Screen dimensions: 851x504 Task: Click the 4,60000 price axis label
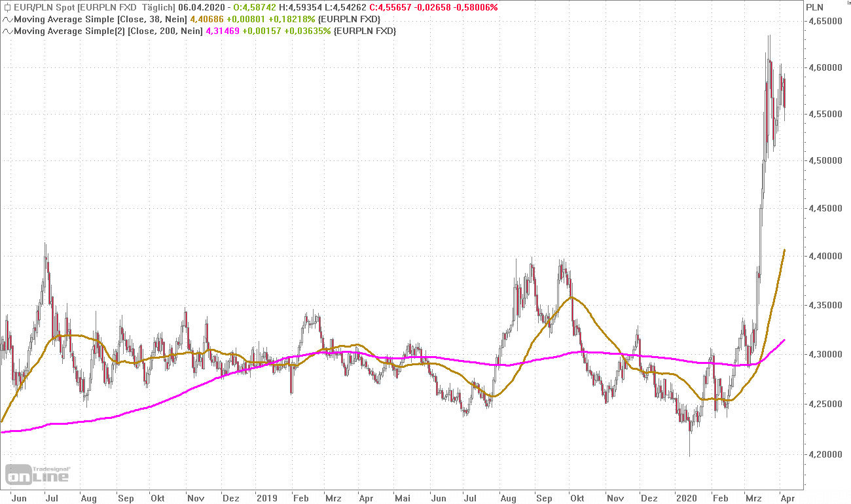(x=825, y=67)
